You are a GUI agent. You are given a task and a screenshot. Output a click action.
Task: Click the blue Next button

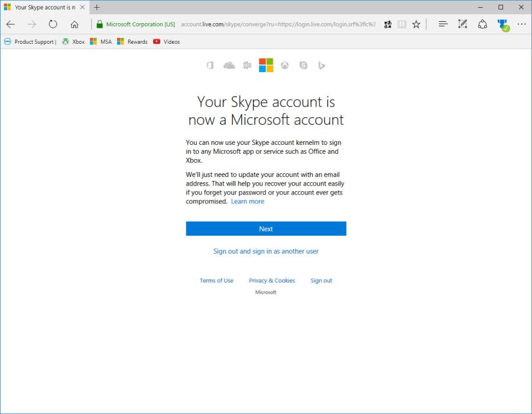266,229
